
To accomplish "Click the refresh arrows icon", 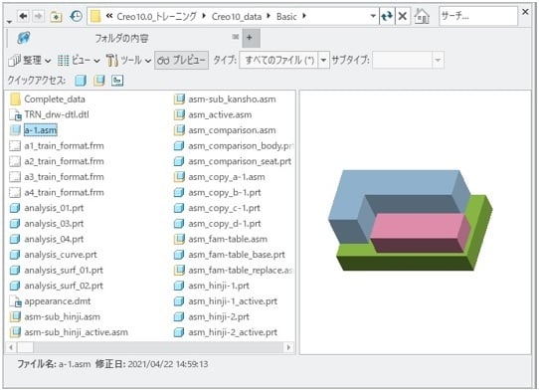I will 387,16.
